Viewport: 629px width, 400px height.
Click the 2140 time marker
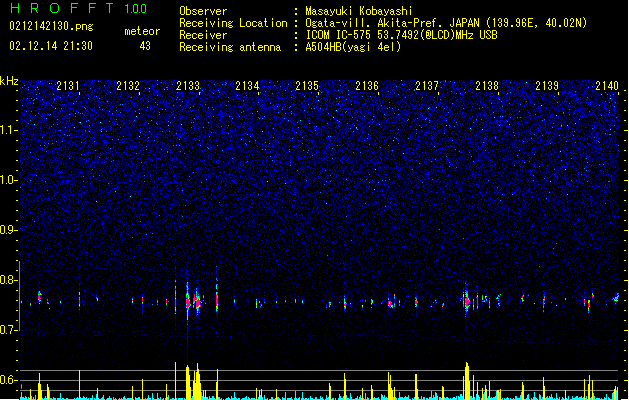coord(607,85)
